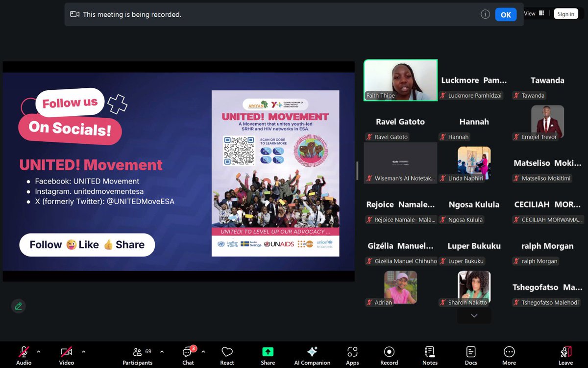Open the Participants list
The width and height of the screenshot is (588, 368).
[137, 354]
